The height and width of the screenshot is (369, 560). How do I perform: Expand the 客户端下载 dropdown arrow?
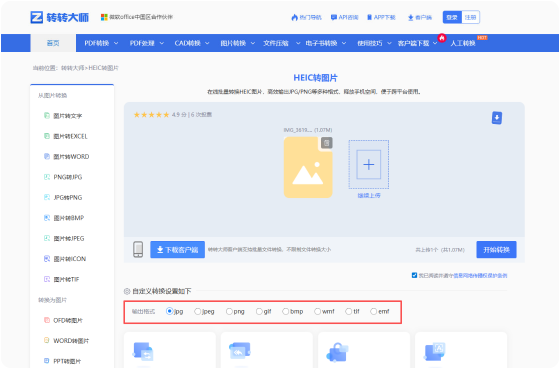435,43
